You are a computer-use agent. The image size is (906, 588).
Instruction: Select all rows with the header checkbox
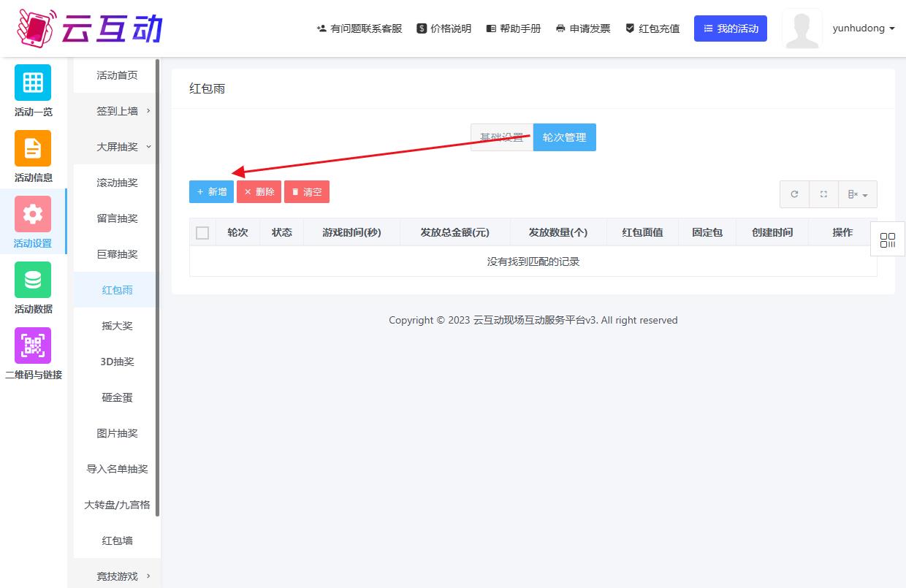(202, 232)
